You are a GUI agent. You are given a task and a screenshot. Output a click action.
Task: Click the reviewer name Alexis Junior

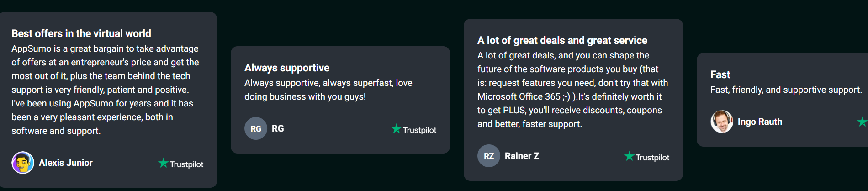coord(66,163)
